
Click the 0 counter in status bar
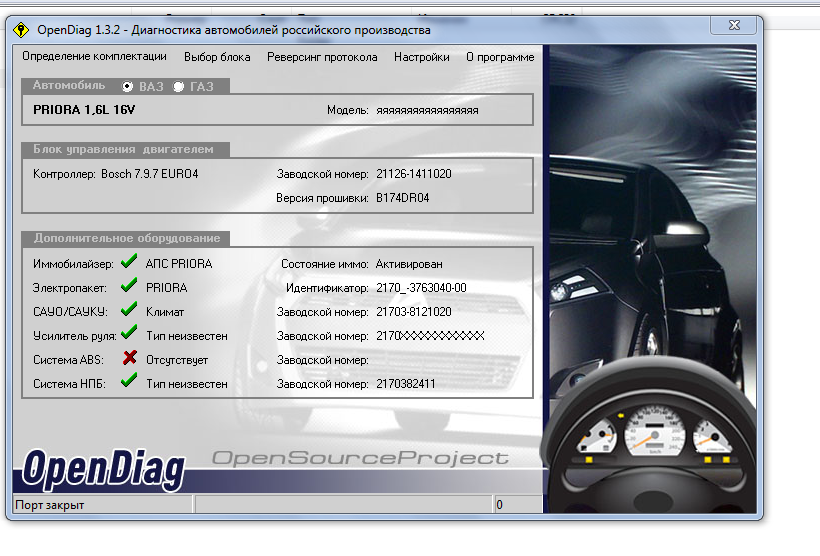499,505
